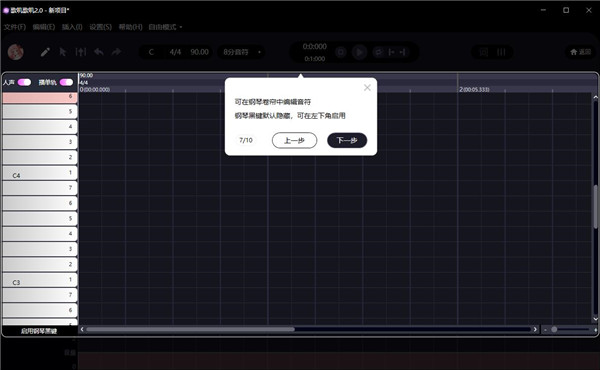
Task: Click the key signature C field
Action: point(151,52)
